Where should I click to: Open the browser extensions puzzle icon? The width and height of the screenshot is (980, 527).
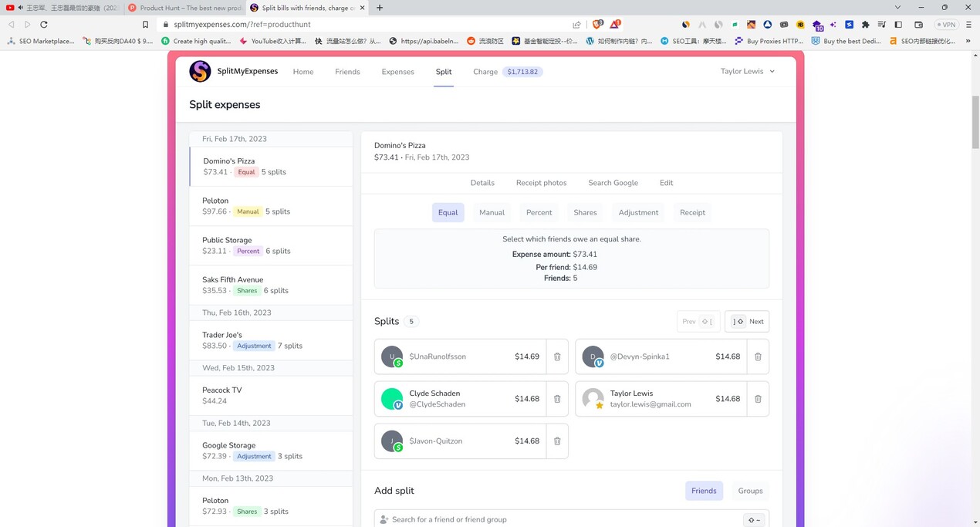click(865, 25)
